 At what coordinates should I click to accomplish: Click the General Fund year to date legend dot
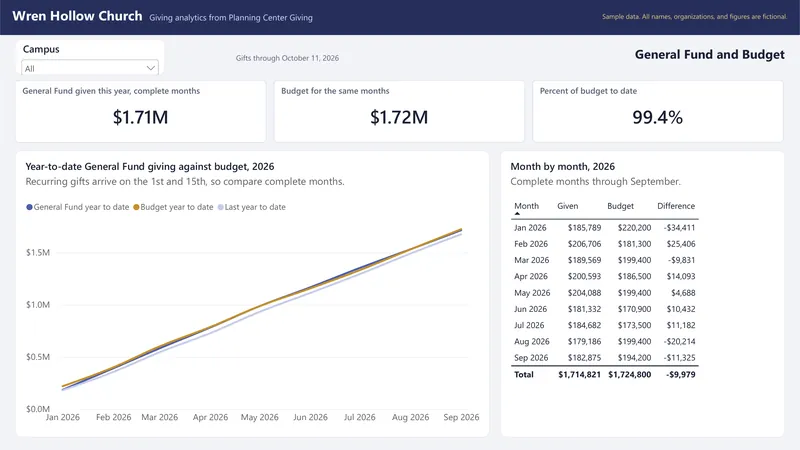click(29, 207)
